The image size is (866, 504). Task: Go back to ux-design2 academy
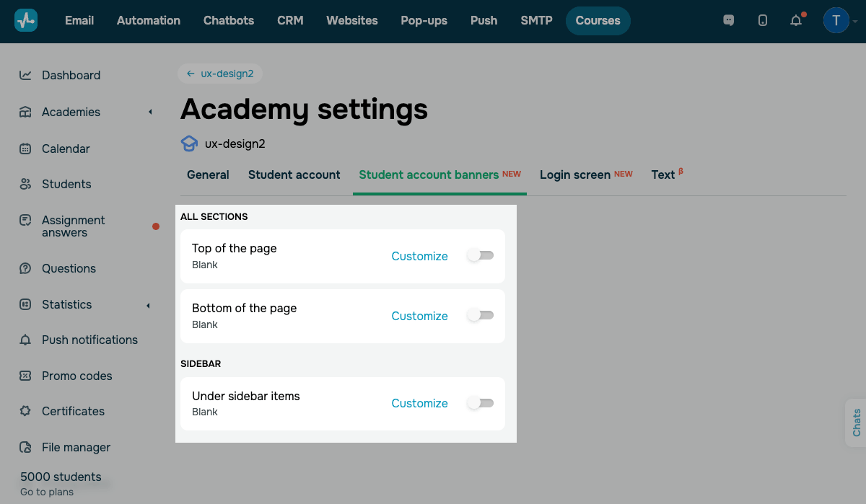point(220,74)
